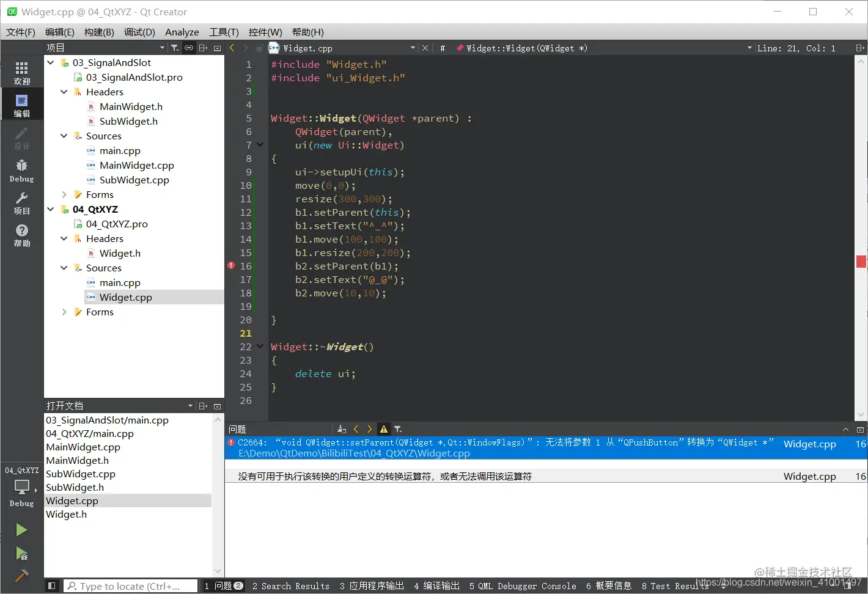Collapse the 03_SignalAndSlot project node
Image resolution: width=868 pixels, height=594 pixels.
pos(51,62)
